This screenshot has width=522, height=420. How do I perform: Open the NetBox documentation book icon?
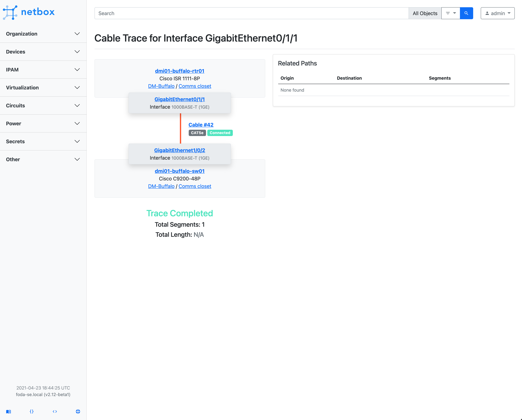pos(9,411)
